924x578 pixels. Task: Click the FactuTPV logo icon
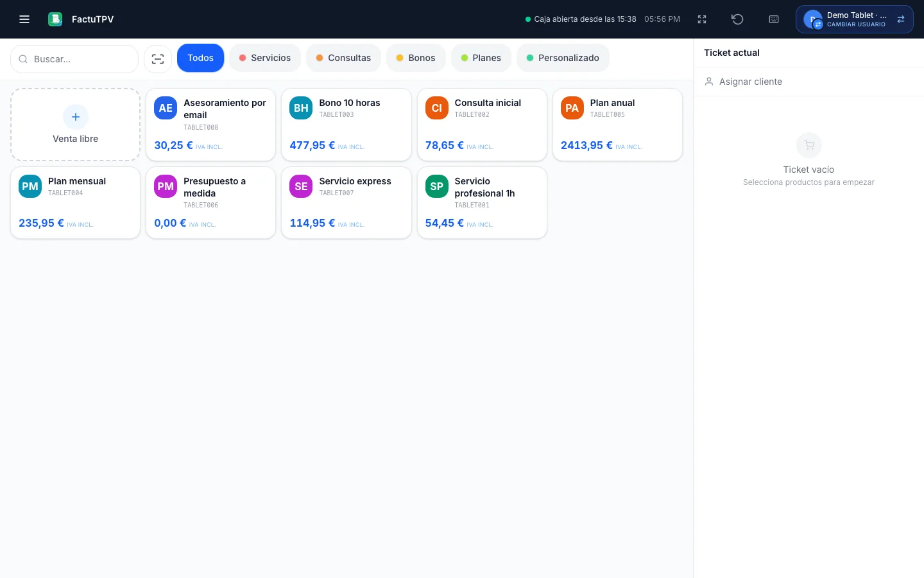tap(55, 19)
